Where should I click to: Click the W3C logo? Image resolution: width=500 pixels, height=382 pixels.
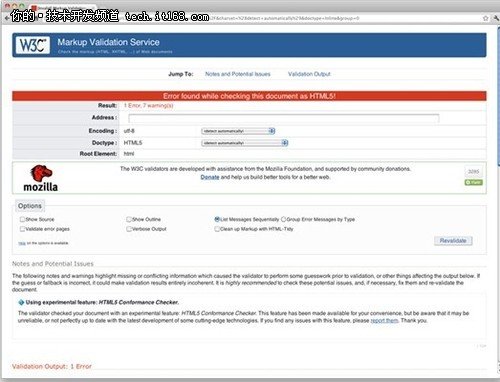(x=33, y=45)
